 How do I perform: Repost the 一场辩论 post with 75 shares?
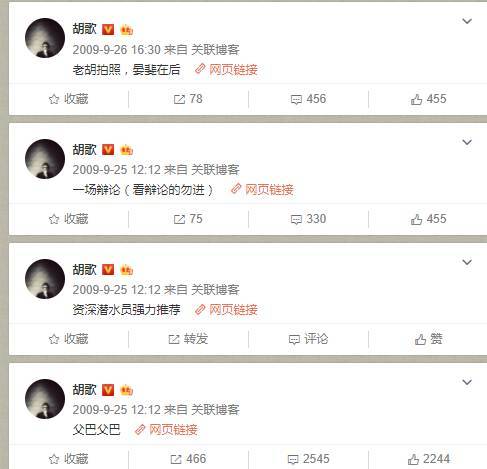tap(188, 219)
